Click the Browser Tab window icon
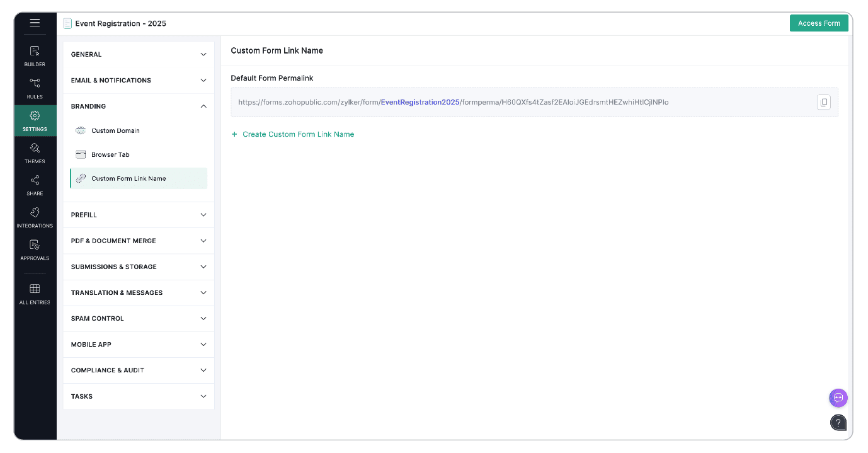 tap(81, 154)
